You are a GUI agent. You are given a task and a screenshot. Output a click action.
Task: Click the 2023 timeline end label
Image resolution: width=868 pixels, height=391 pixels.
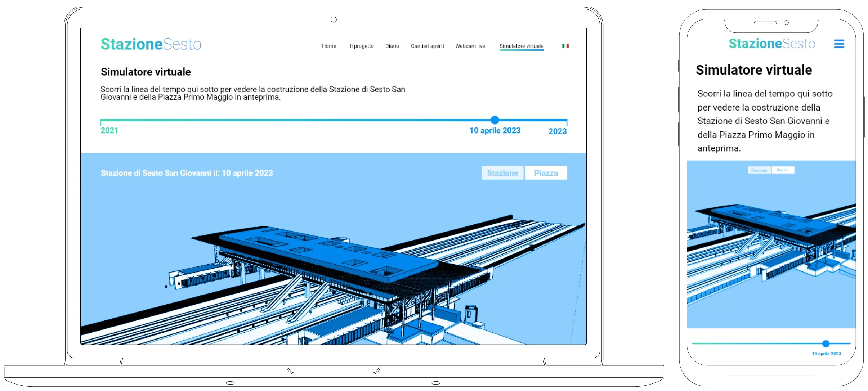coord(557,131)
